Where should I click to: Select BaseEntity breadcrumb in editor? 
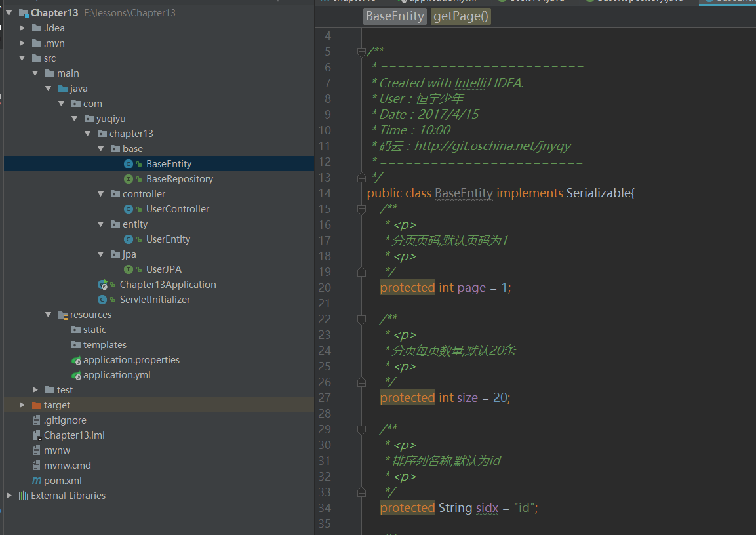[x=395, y=16]
